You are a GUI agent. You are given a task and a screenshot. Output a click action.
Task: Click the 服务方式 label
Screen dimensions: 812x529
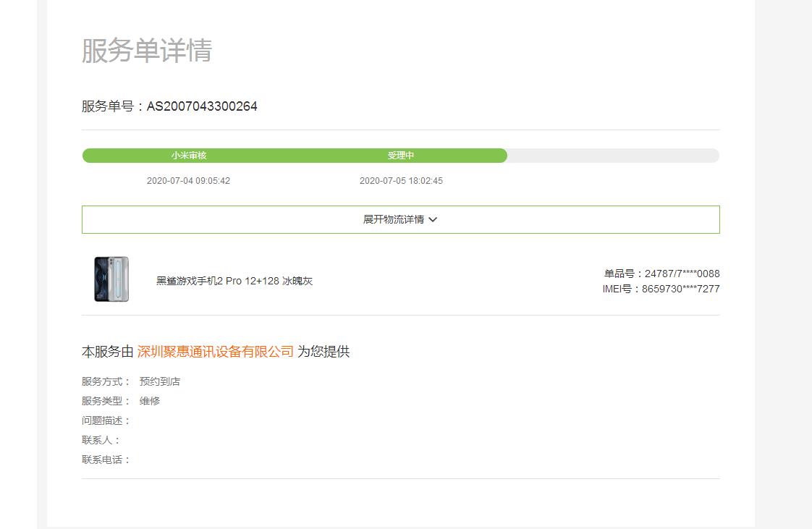pos(106,381)
